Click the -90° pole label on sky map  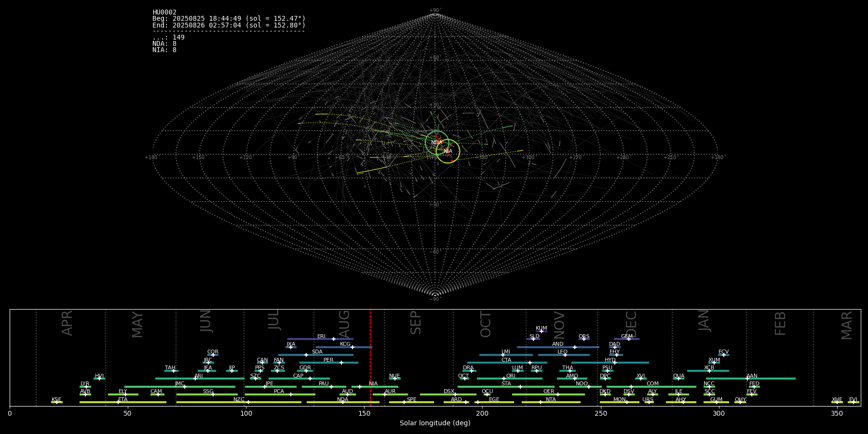point(435,299)
